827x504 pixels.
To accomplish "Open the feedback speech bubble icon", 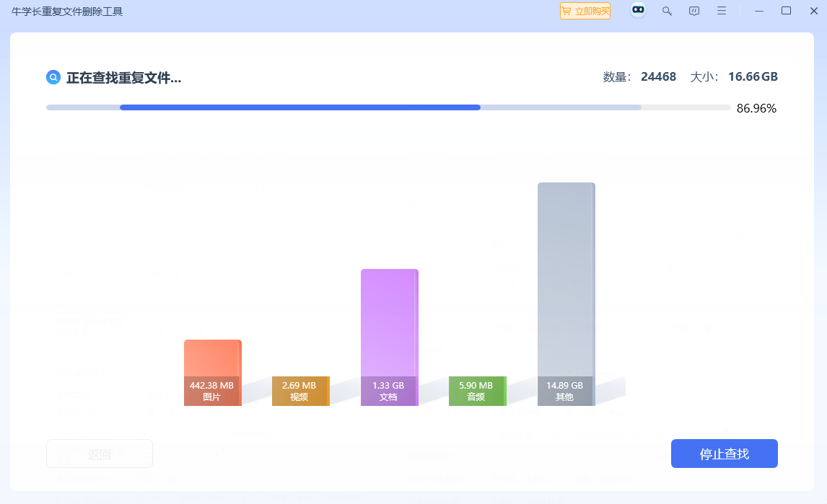I will pyautogui.click(x=694, y=11).
